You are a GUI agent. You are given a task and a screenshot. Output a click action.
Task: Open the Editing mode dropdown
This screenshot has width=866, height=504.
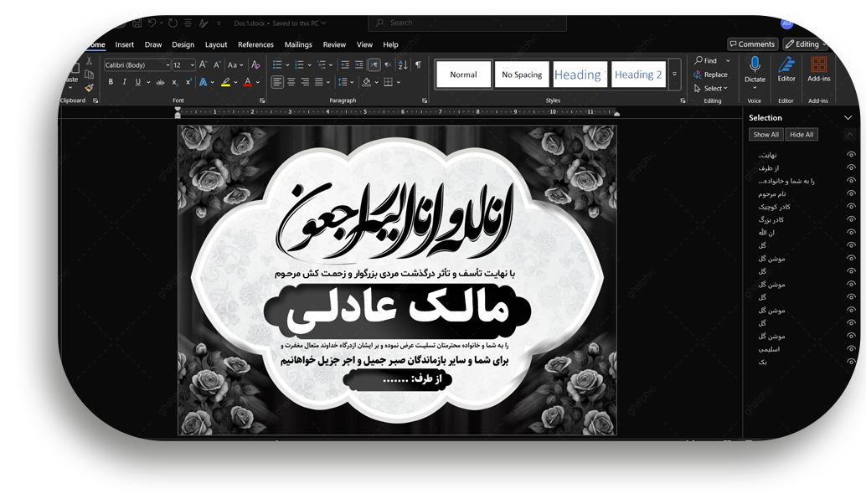tap(806, 44)
